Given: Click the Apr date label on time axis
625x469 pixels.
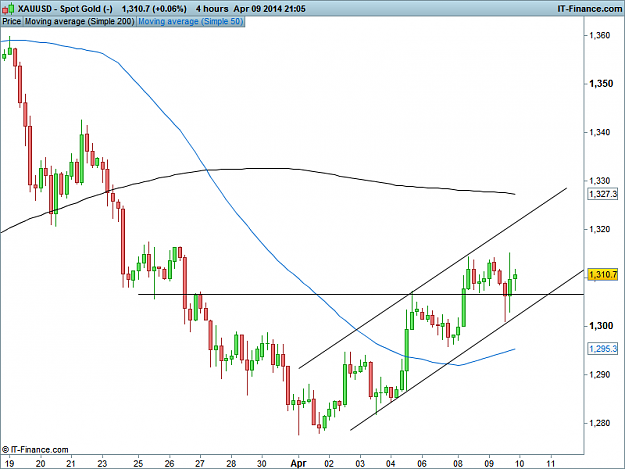Looking at the screenshot, I should [298, 463].
